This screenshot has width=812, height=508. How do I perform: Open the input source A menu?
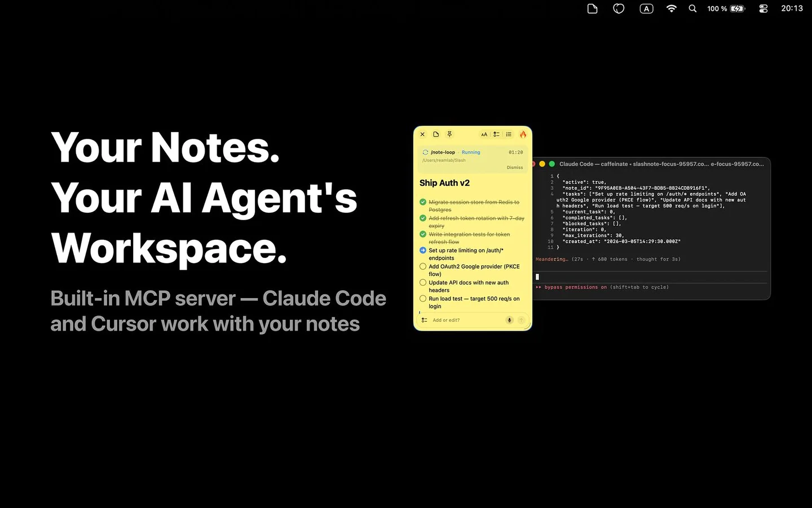(x=646, y=8)
